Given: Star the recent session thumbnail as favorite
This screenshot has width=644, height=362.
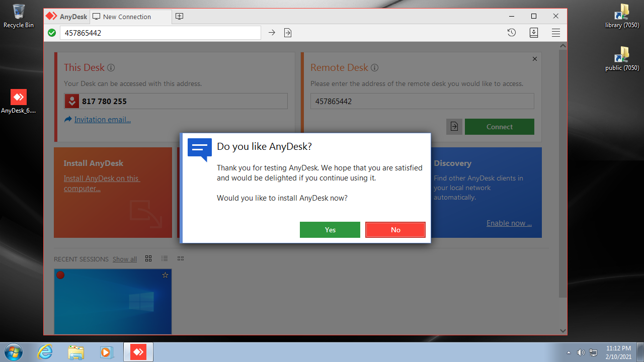Looking at the screenshot, I should (165, 275).
